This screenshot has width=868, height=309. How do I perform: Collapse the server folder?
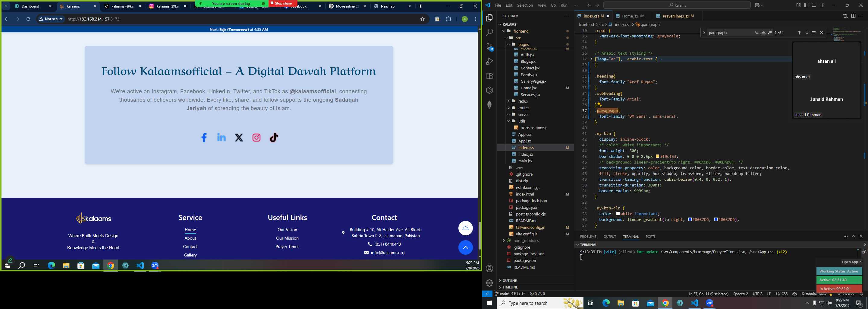pos(508,115)
